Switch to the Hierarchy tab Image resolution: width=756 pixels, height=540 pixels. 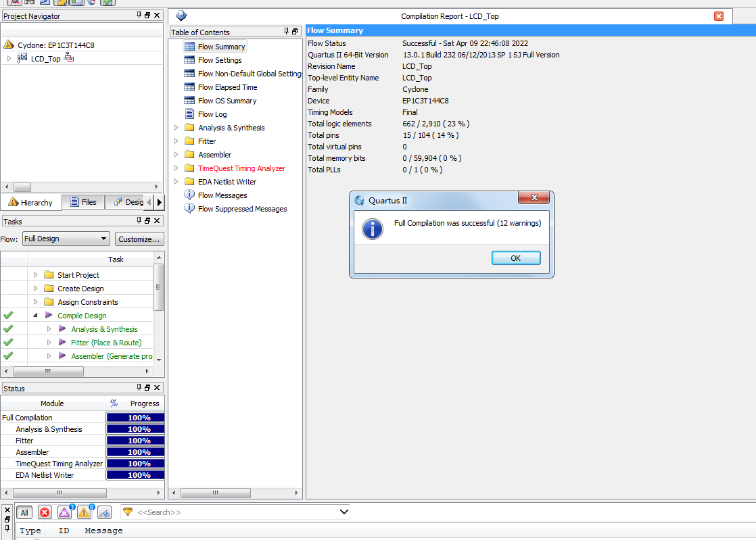[x=30, y=202]
